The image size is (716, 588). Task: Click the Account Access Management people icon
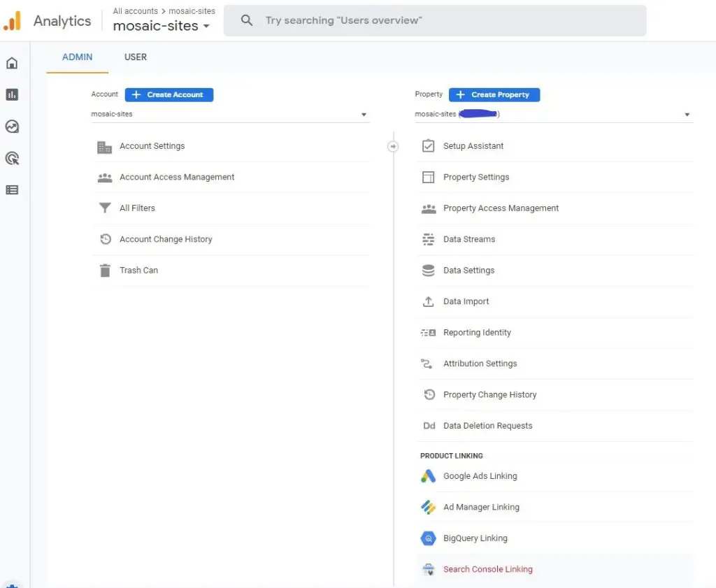105,178
